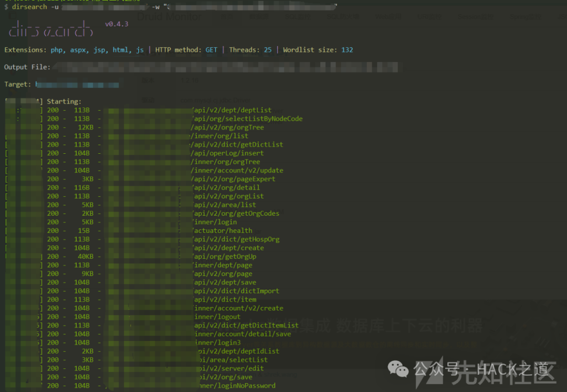Select the /api/org/selectListByNodeCode path
Screen dimensions: 567x392
point(247,119)
